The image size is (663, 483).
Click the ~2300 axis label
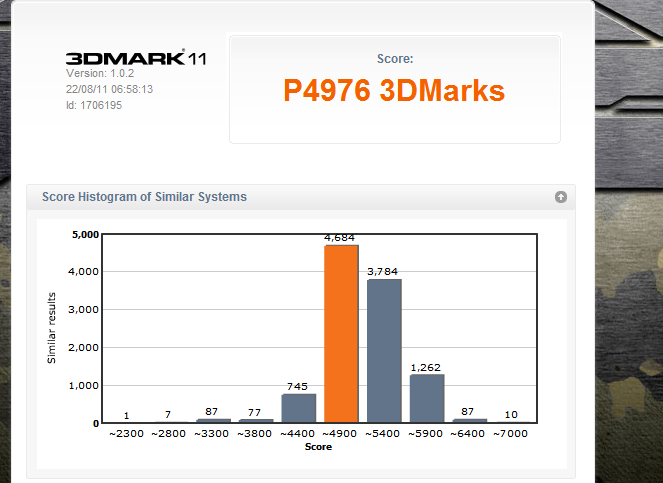pyautogui.click(x=127, y=434)
